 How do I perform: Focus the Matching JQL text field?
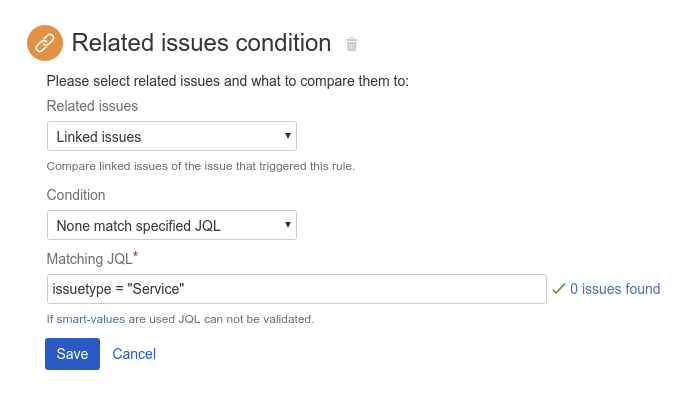click(297, 289)
